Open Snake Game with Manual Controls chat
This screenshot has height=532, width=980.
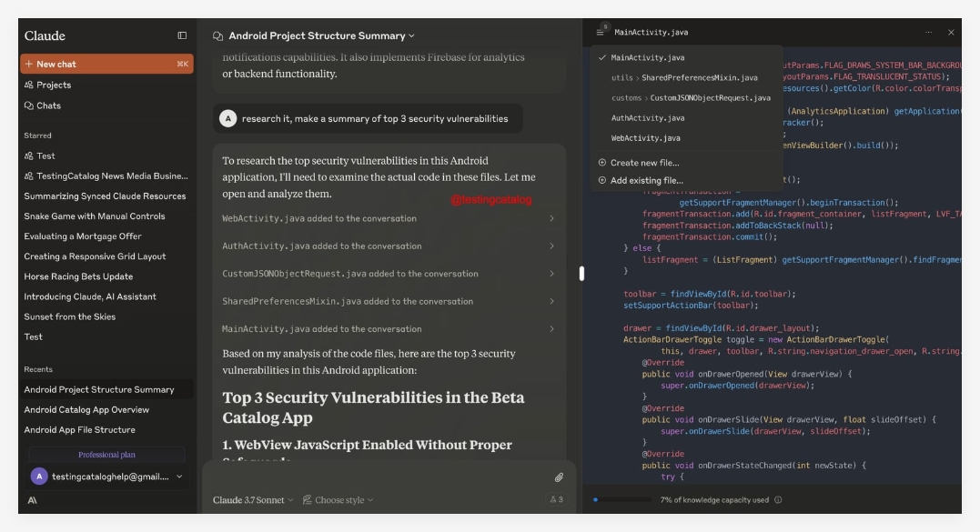[x=95, y=216]
